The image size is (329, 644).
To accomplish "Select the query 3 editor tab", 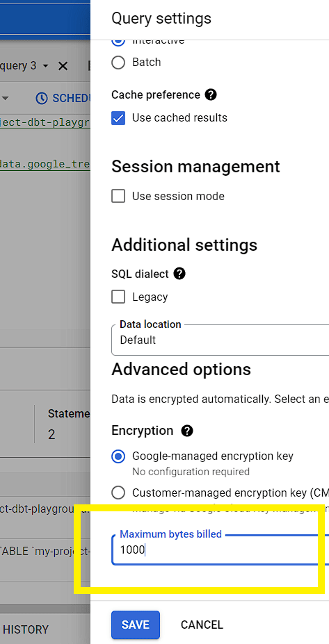I will (x=18, y=66).
